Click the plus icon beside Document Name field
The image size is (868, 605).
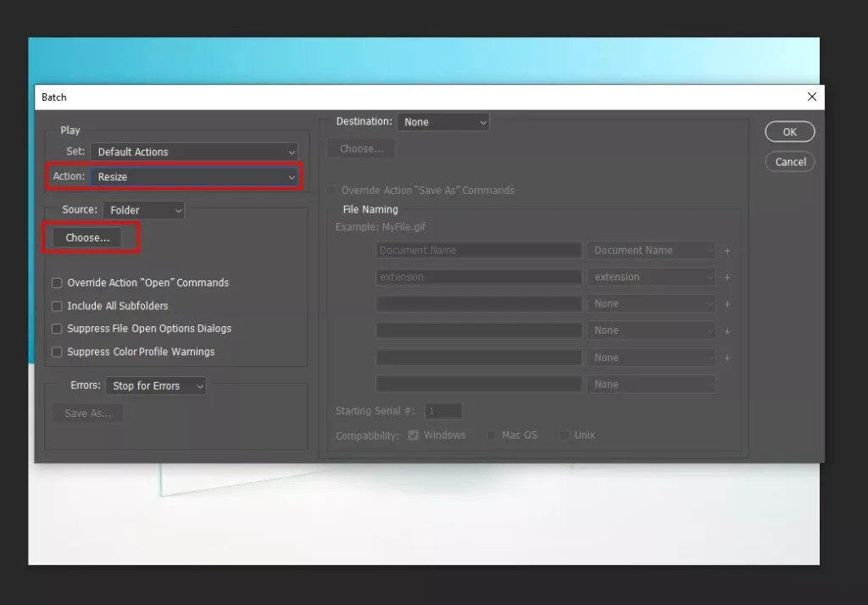point(727,250)
